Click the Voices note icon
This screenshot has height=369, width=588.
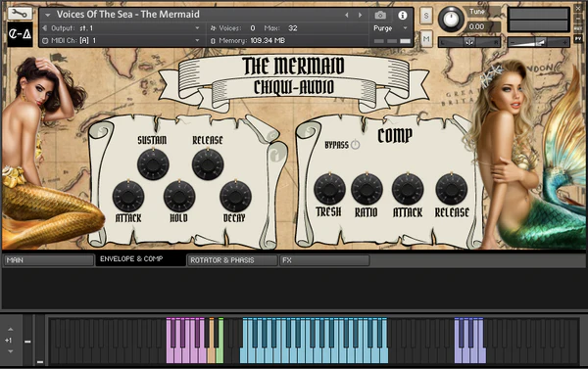tap(213, 28)
